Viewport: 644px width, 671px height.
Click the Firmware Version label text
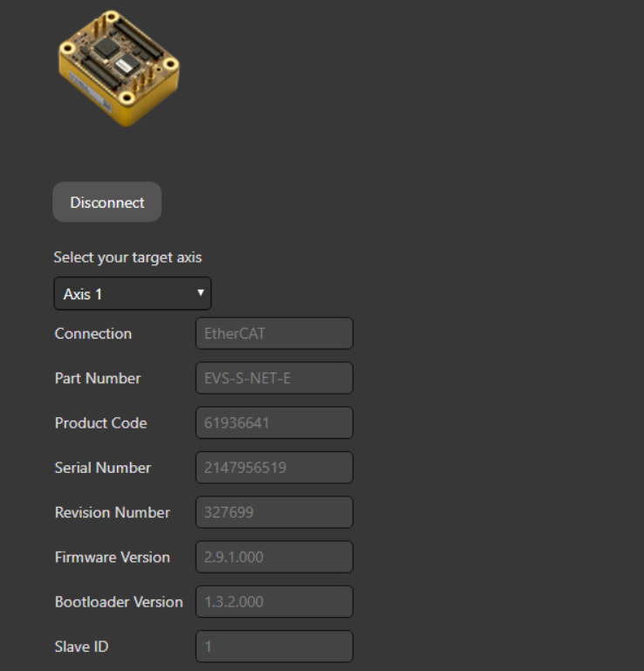[x=113, y=557]
